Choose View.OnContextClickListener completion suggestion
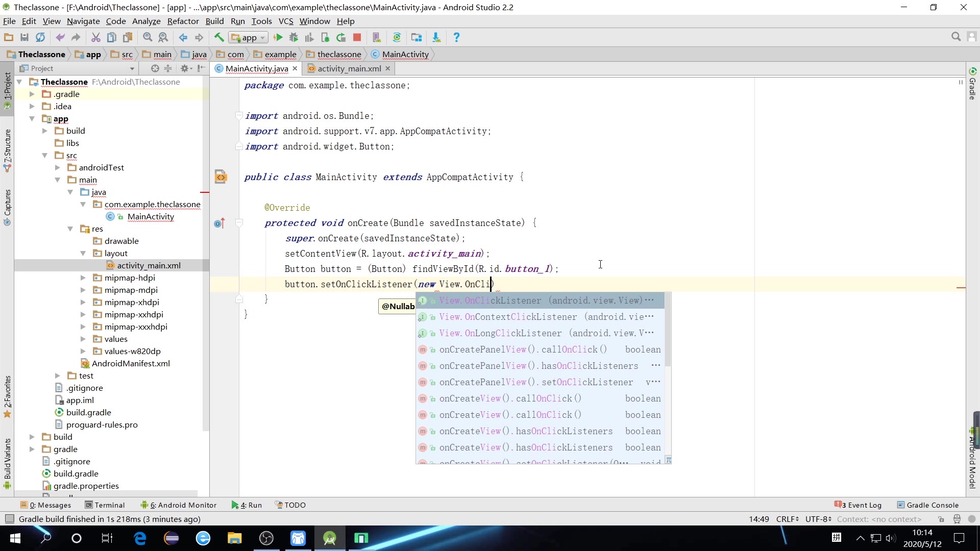 click(540, 317)
